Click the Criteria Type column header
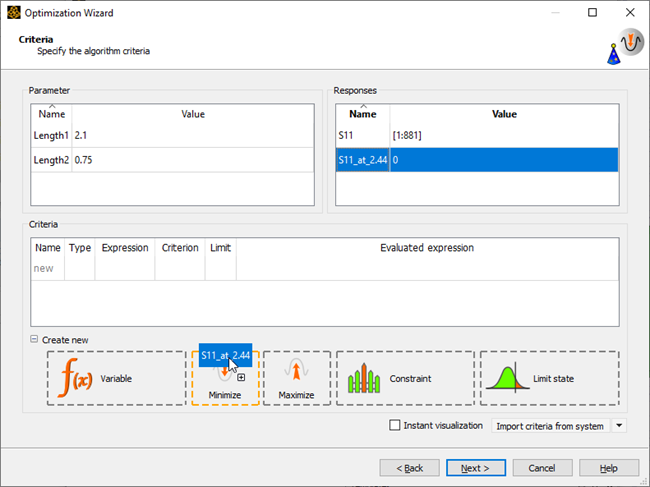Viewport: 650px width, 487px height. pos(80,248)
